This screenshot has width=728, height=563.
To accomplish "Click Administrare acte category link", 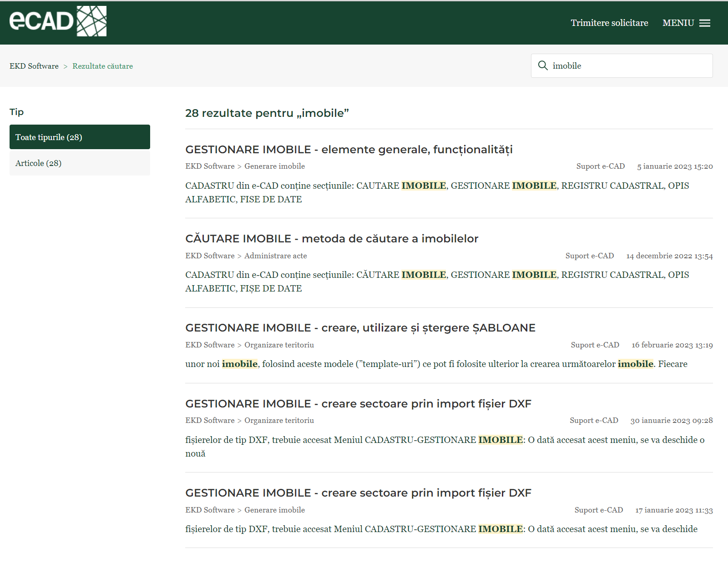I will coord(275,256).
